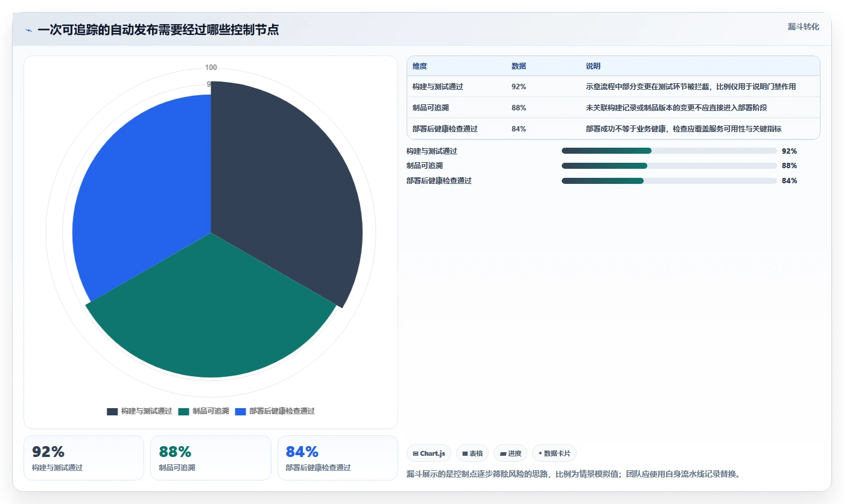Image resolution: width=844 pixels, height=504 pixels.
Task: Click the 84% progress bar value
Action: point(789,181)
